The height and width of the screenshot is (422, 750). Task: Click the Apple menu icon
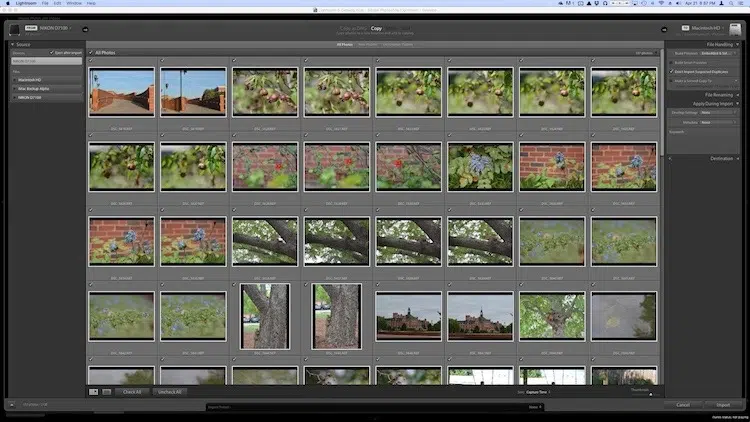coord(8,3)
